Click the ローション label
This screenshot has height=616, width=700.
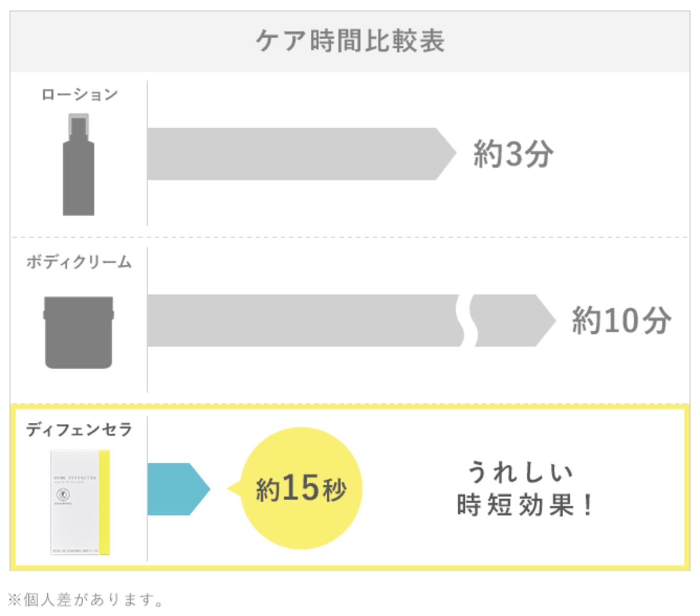[x=80, y=94]
